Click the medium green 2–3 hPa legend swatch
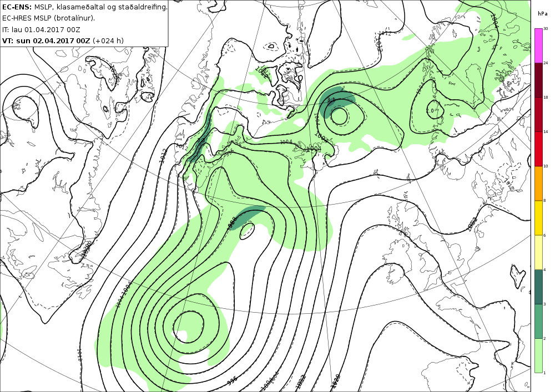555x392 pixels. point(538,321)
